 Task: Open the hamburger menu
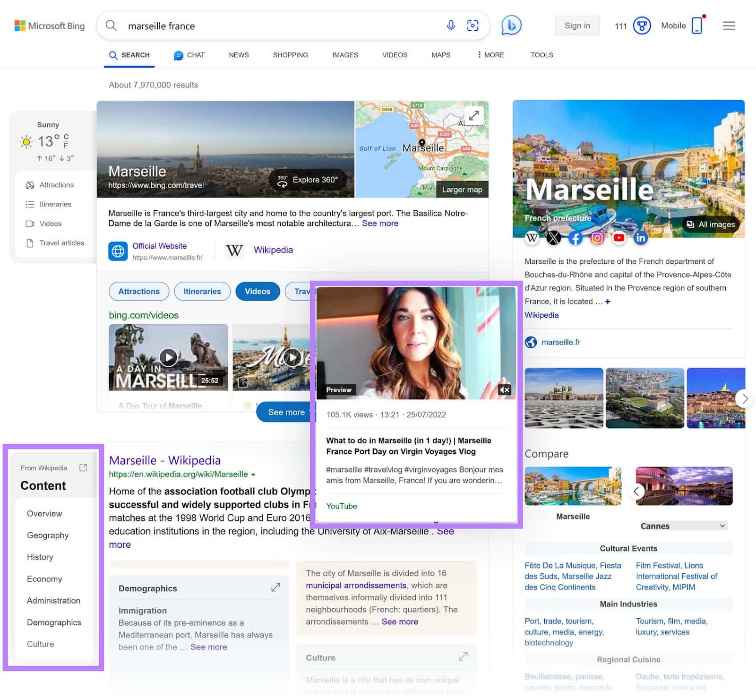tap(729, 26)
